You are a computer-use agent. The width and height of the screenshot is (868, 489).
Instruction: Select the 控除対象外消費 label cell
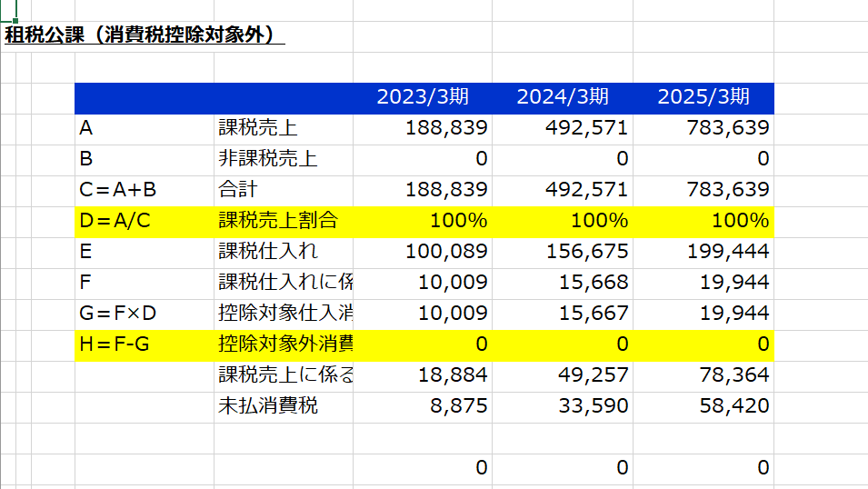pos(284,344)
